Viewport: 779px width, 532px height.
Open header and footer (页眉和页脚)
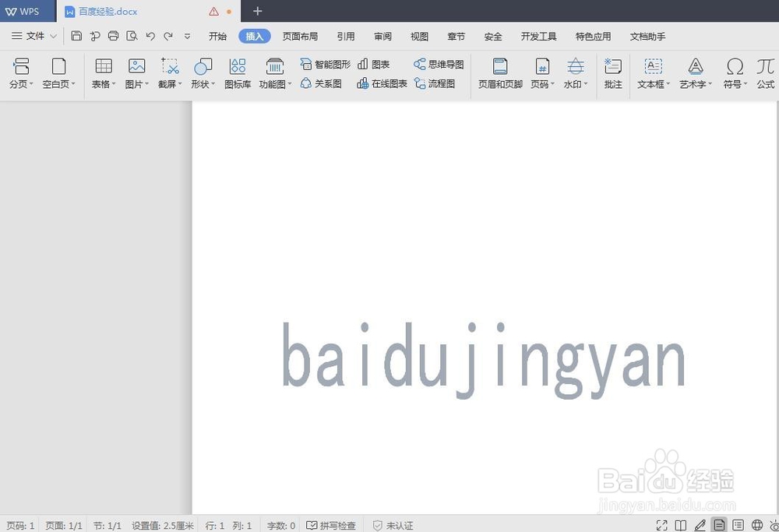tap(500, 73)
